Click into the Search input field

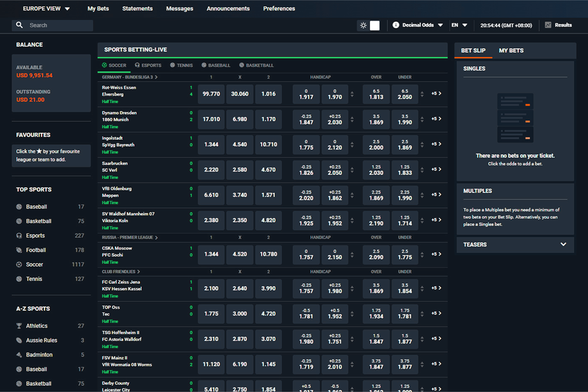pyautogui.click(x=58, y=25)
